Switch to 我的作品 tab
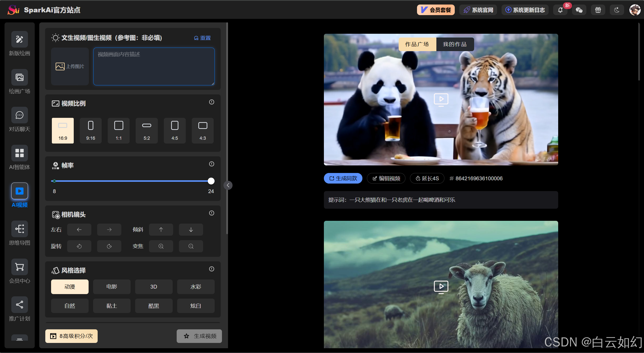Image resolution: width=644 pixels, height=353 pixels. tap(455, 44)
